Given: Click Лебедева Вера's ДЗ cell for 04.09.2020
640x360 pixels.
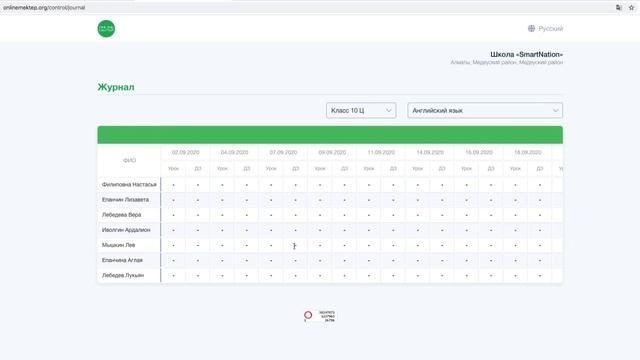Looking at the screenshot, I should click(x=247, y=215).
